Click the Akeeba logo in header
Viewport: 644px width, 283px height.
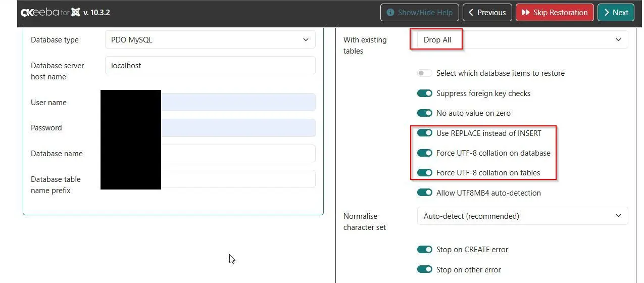click(39, 13)
